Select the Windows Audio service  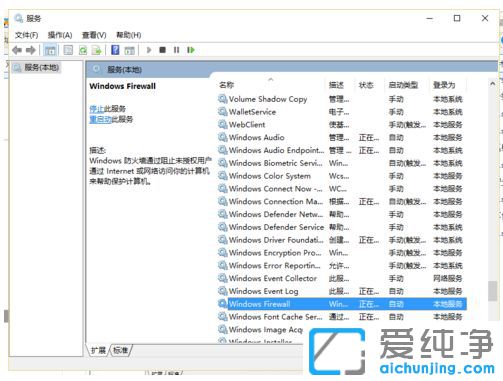[342, 137]
